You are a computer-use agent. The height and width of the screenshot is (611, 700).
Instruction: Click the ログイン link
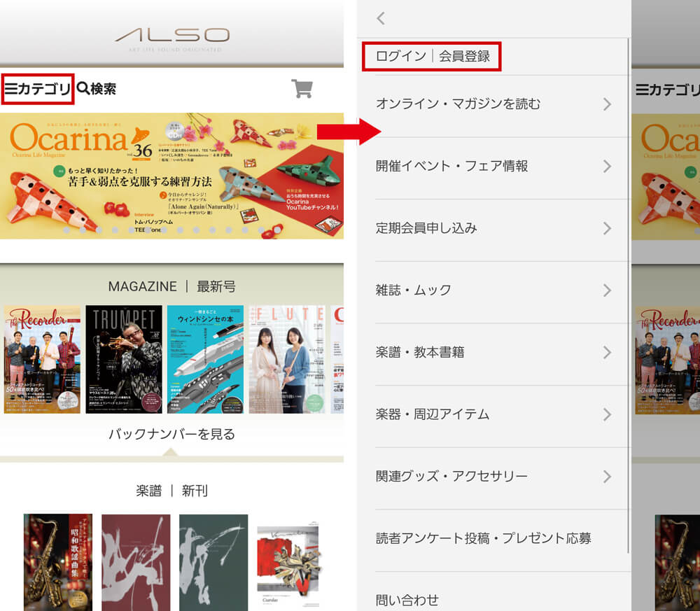pyautogui.click(x=400, y=57)
